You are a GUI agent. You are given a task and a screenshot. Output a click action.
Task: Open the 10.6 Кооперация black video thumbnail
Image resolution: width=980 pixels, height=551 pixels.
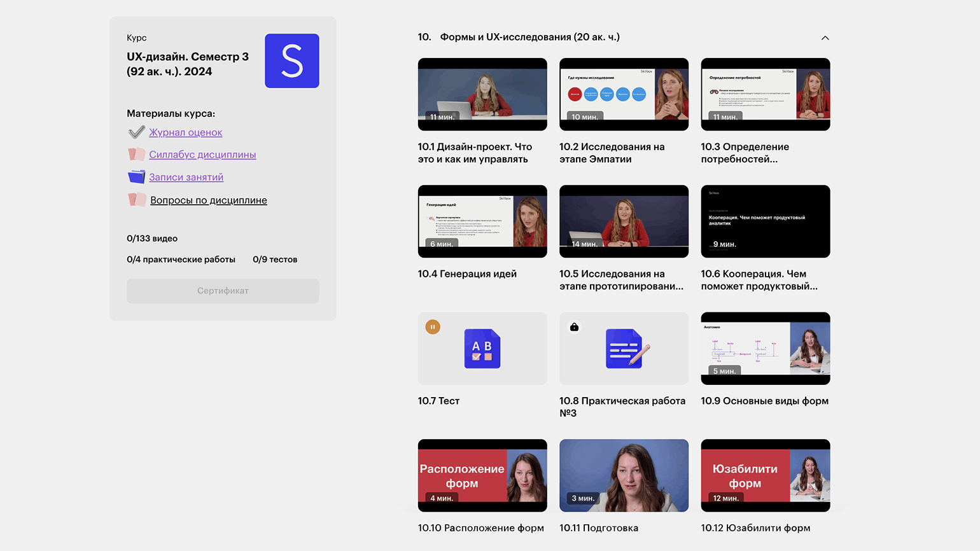click(765, 221)
